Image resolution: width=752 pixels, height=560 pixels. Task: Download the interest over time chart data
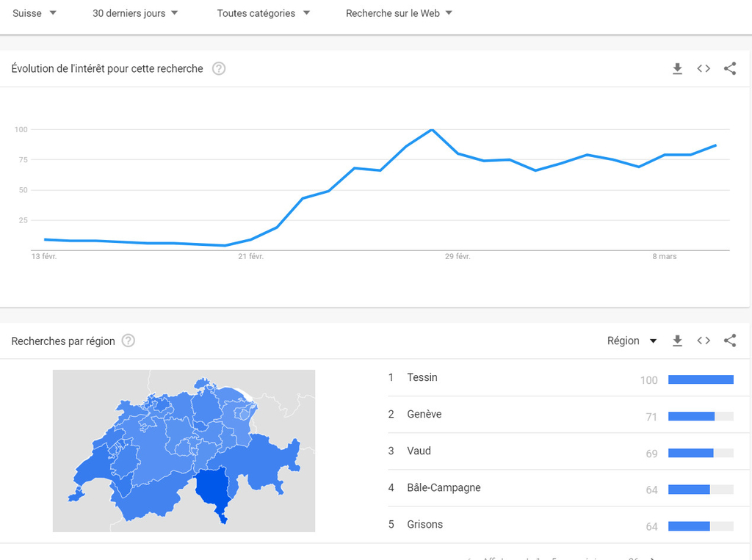[x=677, y=69]
